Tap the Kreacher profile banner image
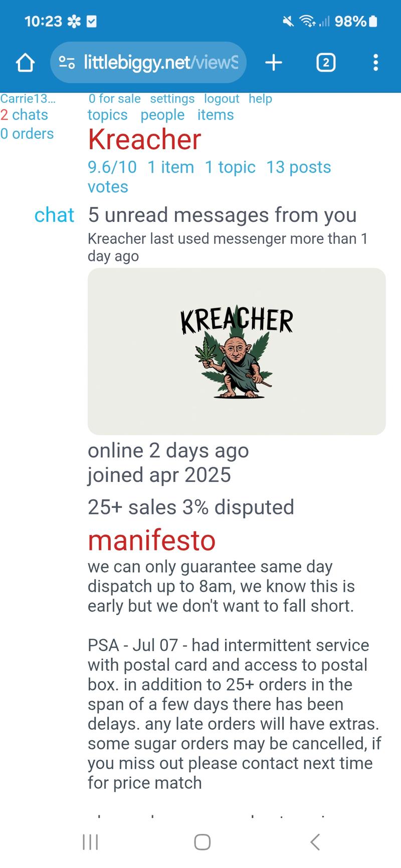The width and height of the screenshot is (401, 868). (237, 351)
